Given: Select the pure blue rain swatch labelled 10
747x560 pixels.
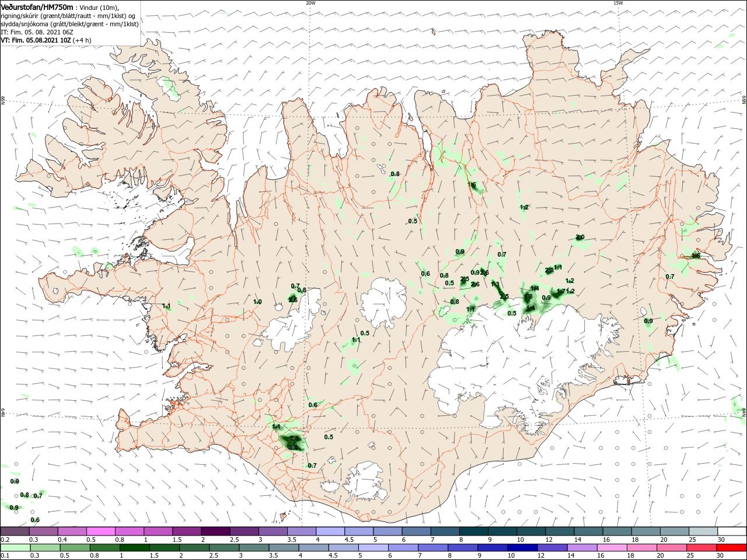Looking at the screenshot, I should [x=521, y=548].
